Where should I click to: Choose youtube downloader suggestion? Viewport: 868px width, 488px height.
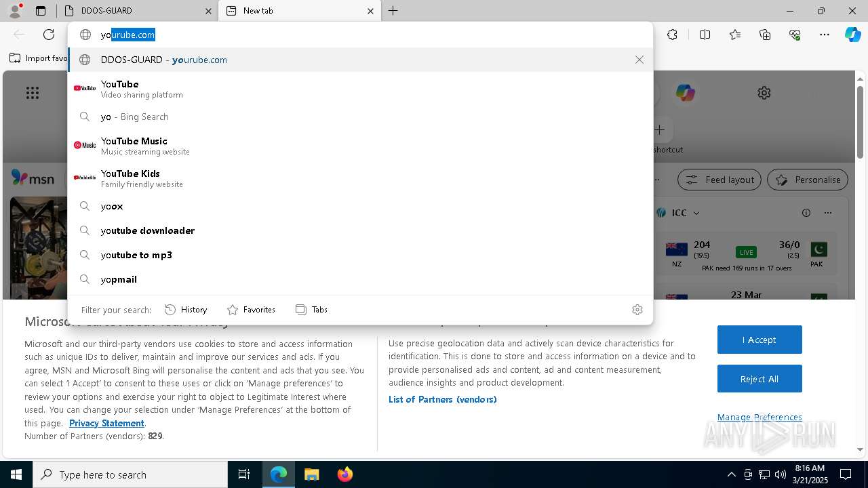(x=360, y=230)
